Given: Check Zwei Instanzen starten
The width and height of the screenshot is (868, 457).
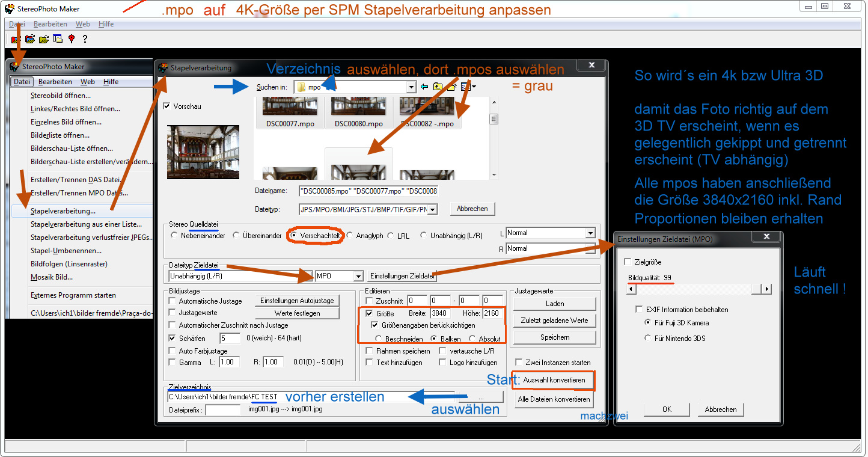Looking at the screenshot, I should [519, 363].
